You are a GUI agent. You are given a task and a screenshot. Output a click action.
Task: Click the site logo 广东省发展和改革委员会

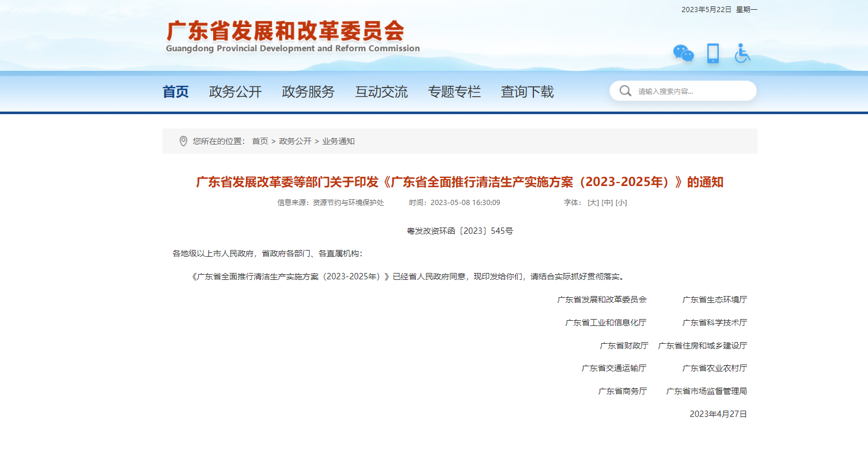[286, 32]
